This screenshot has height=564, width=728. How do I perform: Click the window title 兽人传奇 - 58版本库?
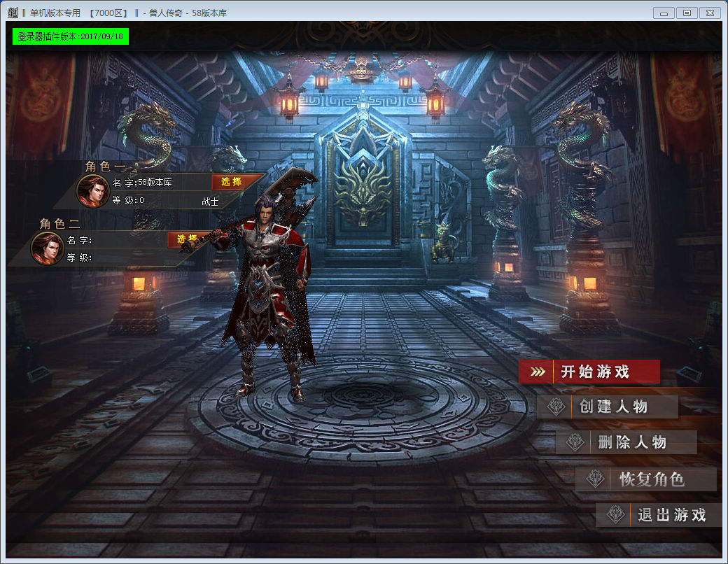[x=188, y=13]
